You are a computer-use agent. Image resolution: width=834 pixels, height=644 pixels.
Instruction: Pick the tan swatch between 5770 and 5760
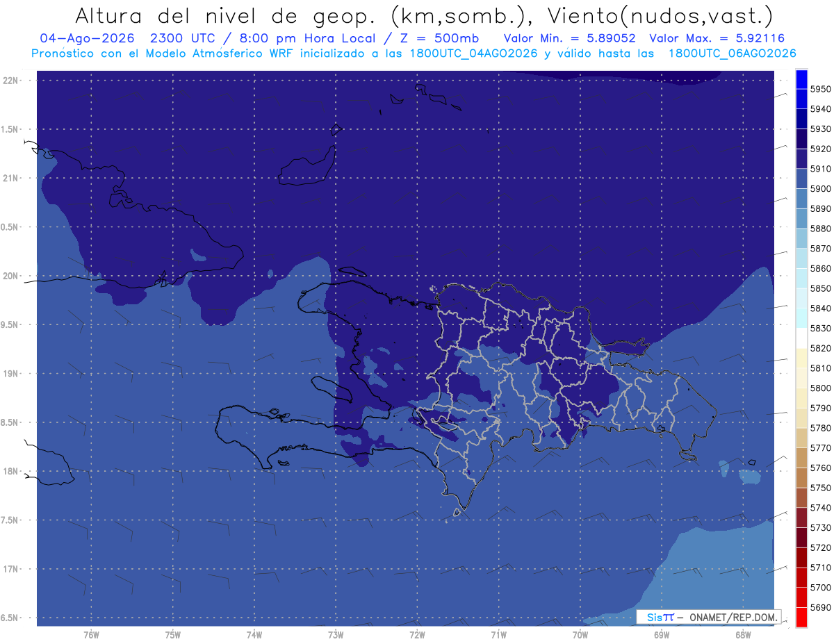click(801, 458)
